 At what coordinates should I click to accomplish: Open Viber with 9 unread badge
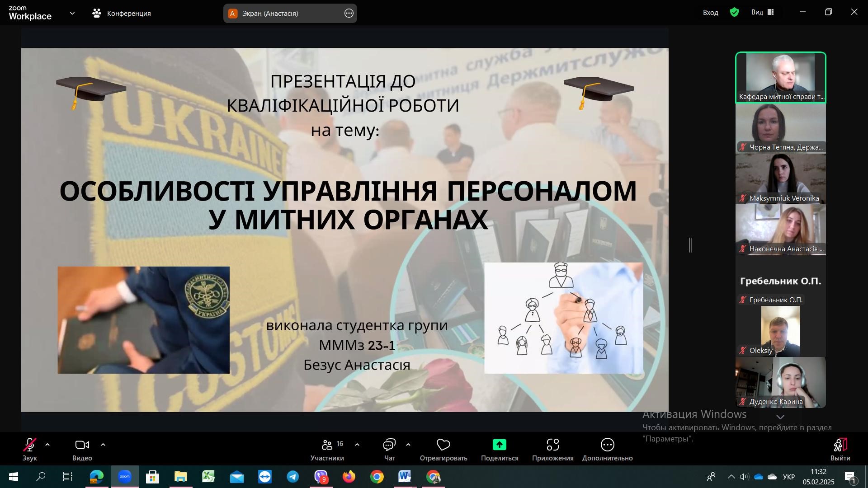point(321,477)
